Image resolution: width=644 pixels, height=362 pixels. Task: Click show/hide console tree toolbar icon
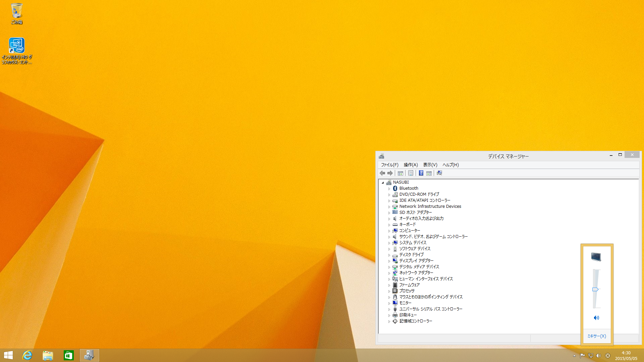(400, 173)
